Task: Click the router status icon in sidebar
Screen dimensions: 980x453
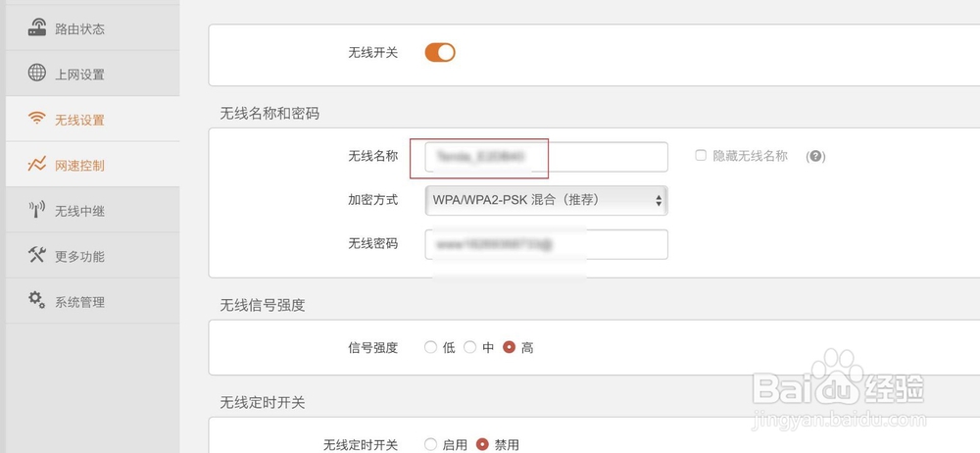Action: pos(37,27)
